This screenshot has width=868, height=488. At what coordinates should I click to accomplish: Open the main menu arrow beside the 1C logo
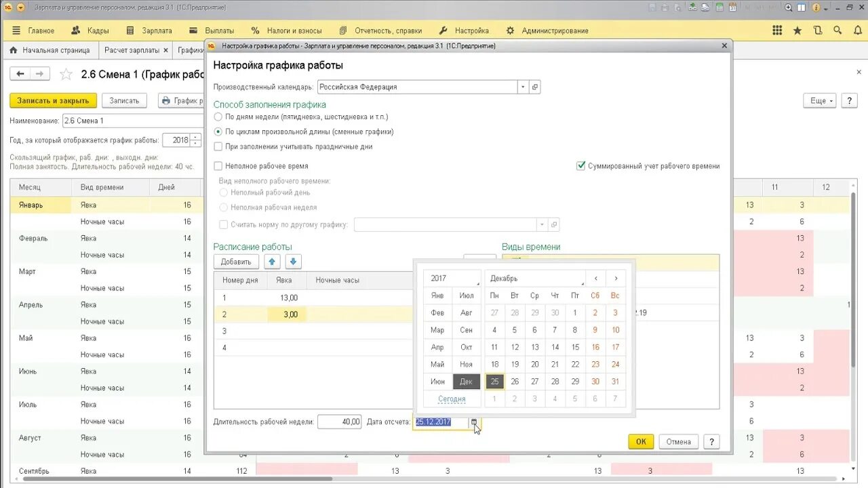[21, 7]
